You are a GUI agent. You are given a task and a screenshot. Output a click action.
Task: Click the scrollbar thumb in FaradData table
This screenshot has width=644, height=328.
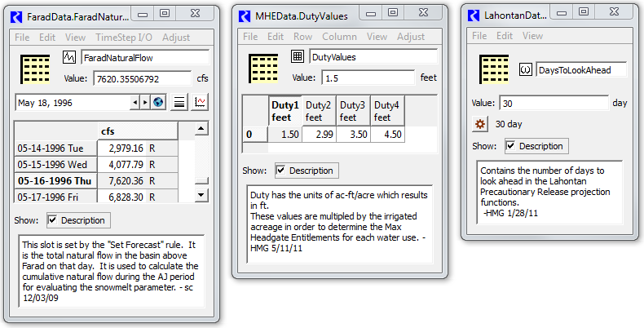201,180
